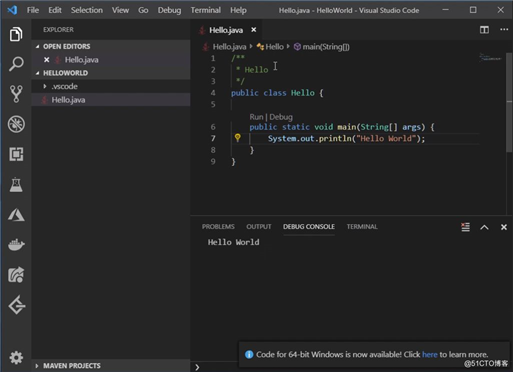Split the editor to the right
The width and height of the screenshot is (513, 372).
pyautogui.click(x=484, y=30)
